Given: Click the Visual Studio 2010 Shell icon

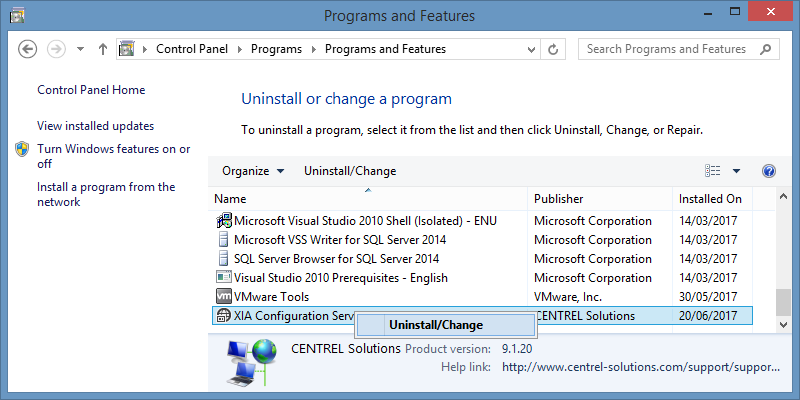Looking at the screenshot, I should point(223,221).
